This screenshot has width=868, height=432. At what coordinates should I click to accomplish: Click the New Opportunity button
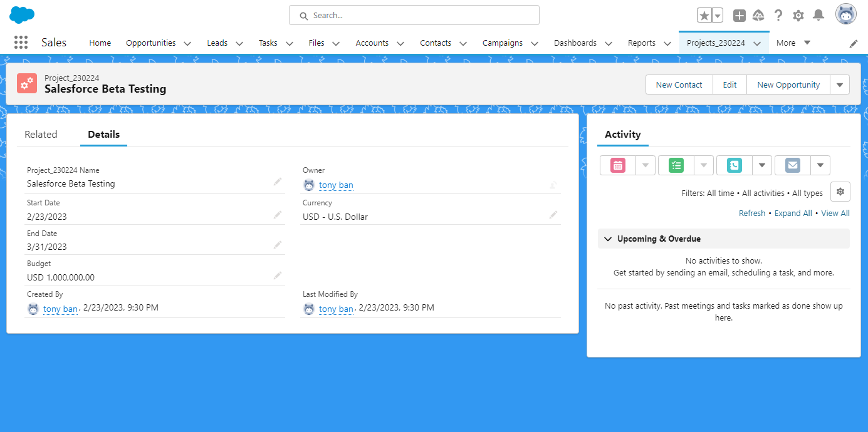pos(788,85)
